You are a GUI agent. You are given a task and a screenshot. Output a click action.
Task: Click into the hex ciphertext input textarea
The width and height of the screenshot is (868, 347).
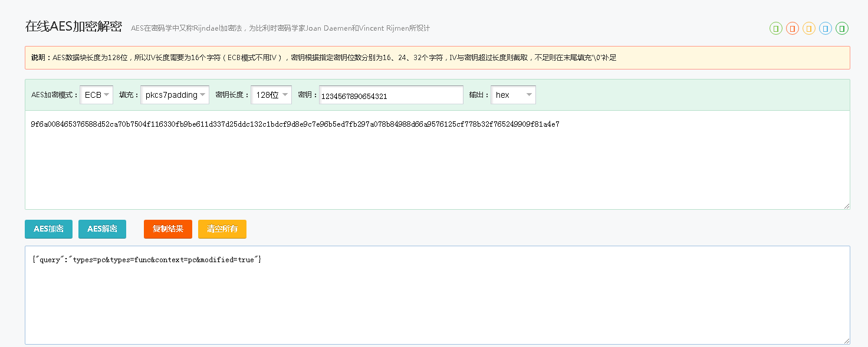coord(436,165)
